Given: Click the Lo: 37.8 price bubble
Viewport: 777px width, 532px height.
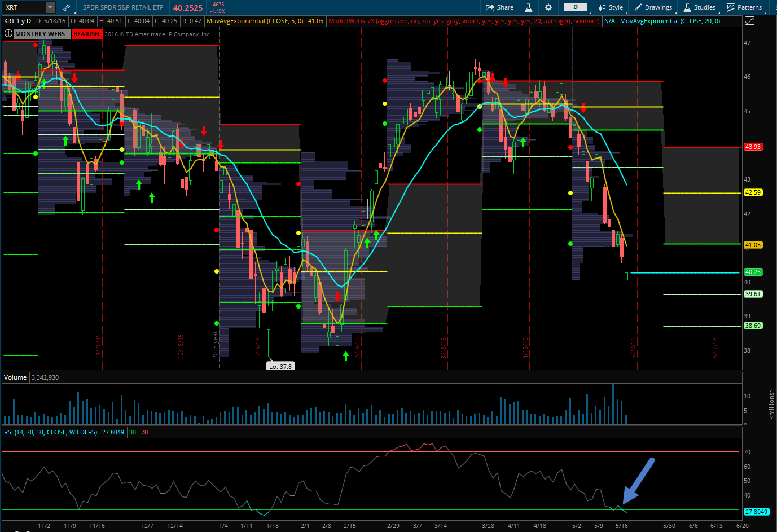Looking at the screenshot, I should [280, 366].
